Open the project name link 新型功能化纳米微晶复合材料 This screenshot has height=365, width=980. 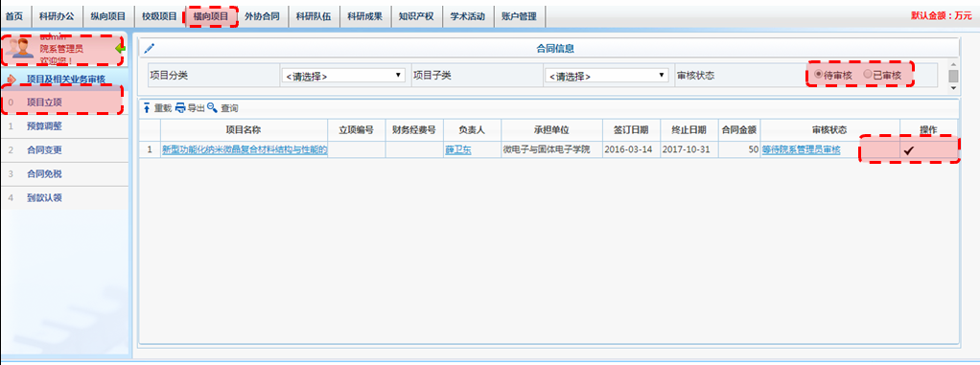coord(245,149)
